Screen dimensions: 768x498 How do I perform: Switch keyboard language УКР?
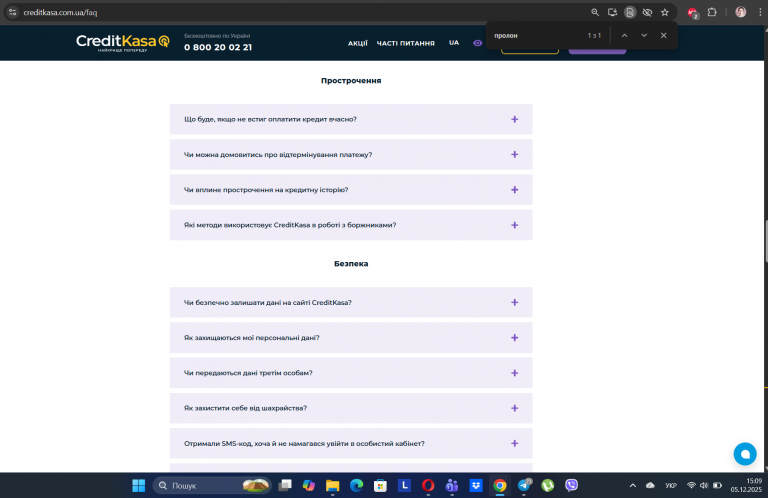671,485
